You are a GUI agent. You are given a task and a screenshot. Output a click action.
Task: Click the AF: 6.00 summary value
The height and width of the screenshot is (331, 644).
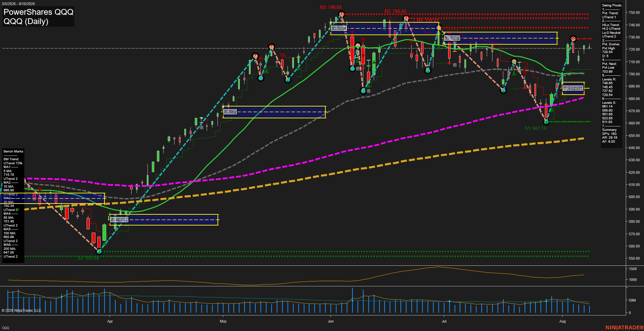[608, 142]
